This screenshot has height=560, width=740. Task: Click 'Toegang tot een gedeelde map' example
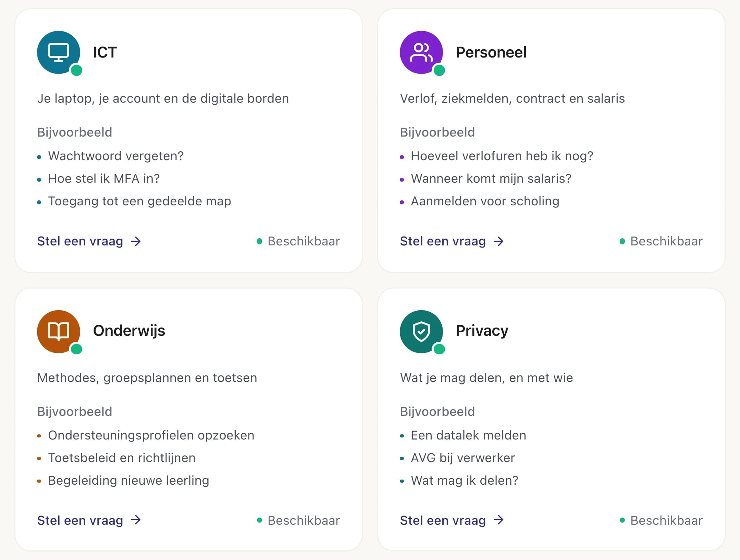pos(139,201)
